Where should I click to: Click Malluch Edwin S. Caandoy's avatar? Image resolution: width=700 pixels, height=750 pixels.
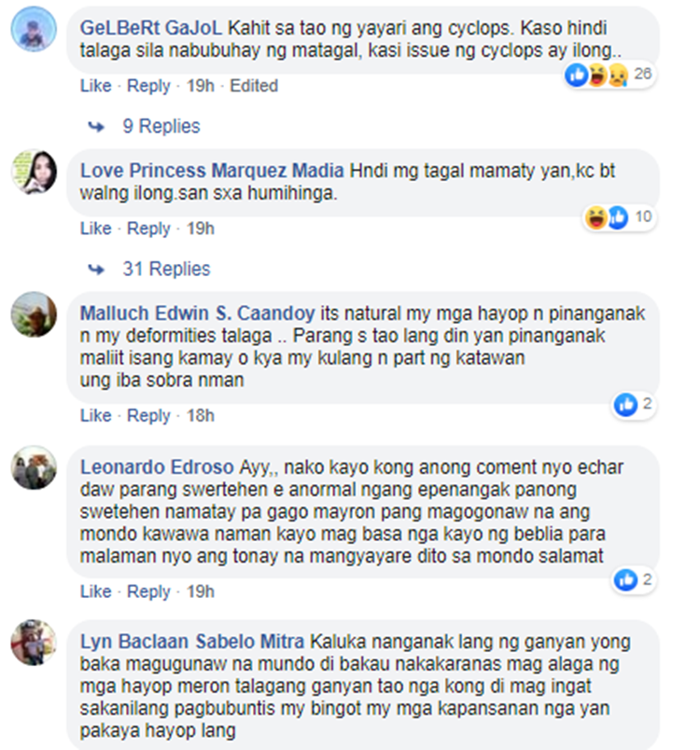[34, 314]
